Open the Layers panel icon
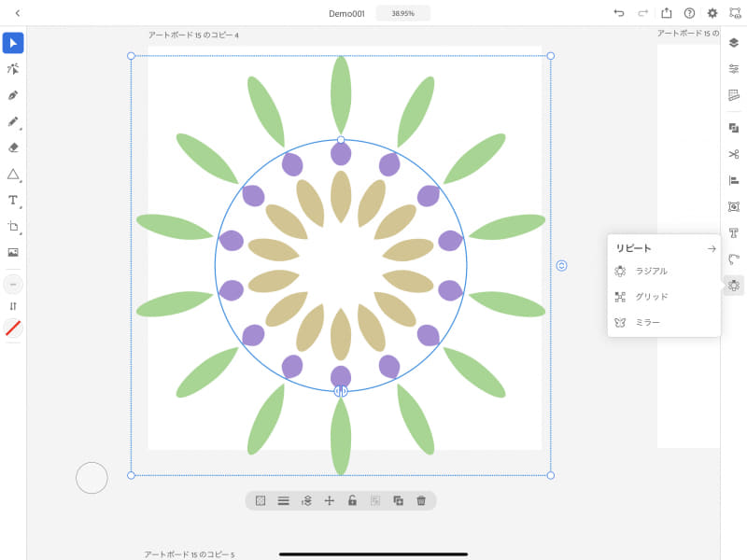Screen dimensions: 747x560 click(734, 43)
